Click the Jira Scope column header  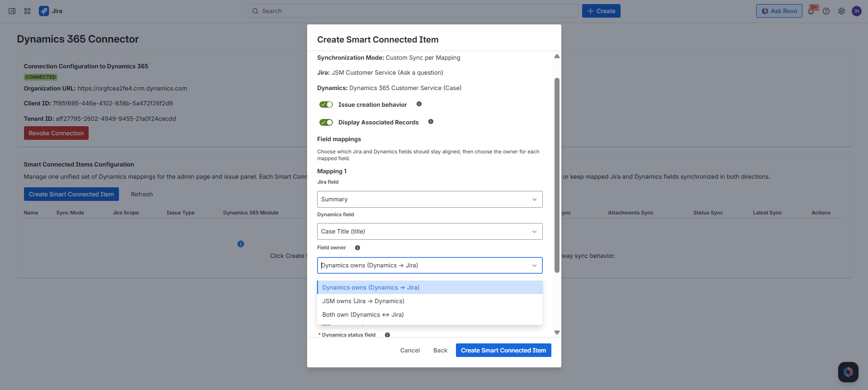pyautogui.click(x=126, y=213)
